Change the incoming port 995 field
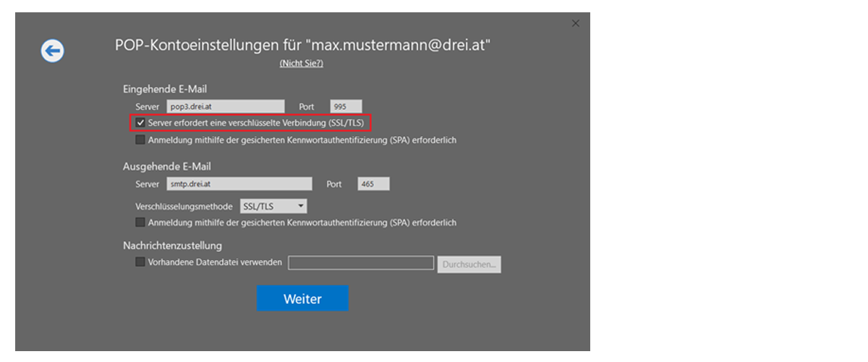Image resolution: width=868 pixels, height=362 pixels. tap(346, 106)
